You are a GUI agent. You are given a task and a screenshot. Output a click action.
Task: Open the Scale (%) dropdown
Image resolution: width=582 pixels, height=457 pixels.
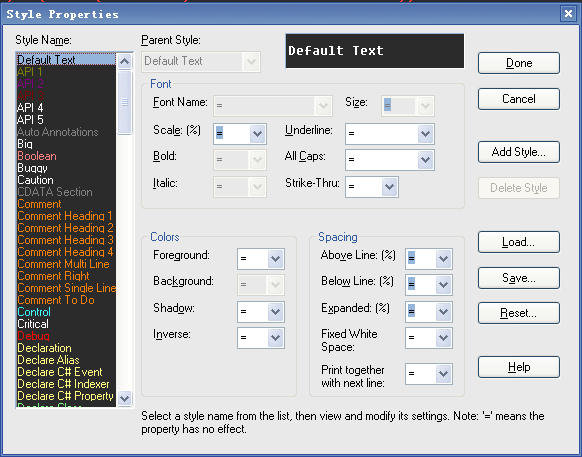pos(257,134)
